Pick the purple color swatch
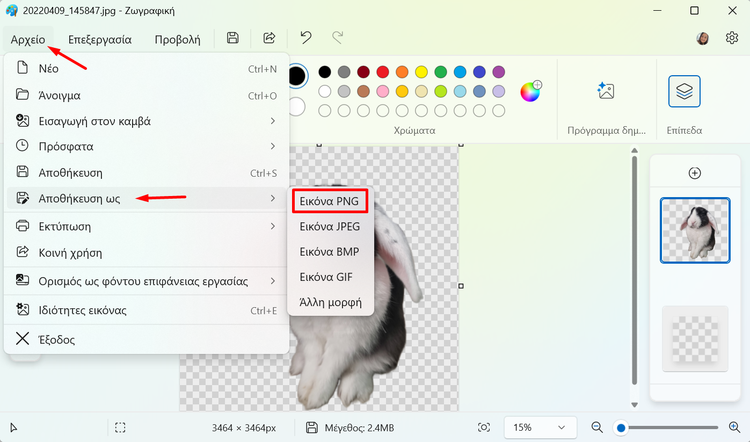Image resolution: width=750 pixels, height=442 pixels. point(498,72)
